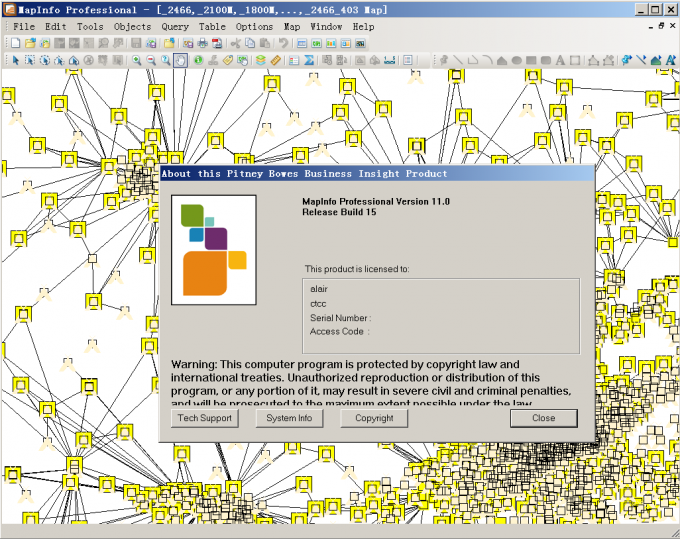The image size is (680, 539).
Task: Choose the Marquee Select tool
Action: tap(30, 60)
